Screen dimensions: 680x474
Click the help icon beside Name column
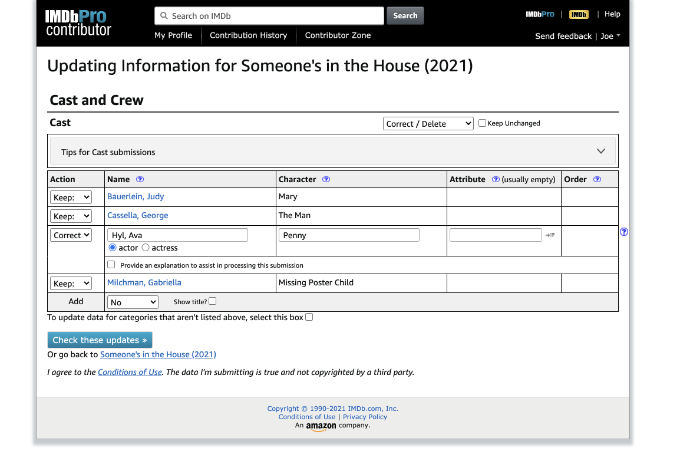(140, 179)
